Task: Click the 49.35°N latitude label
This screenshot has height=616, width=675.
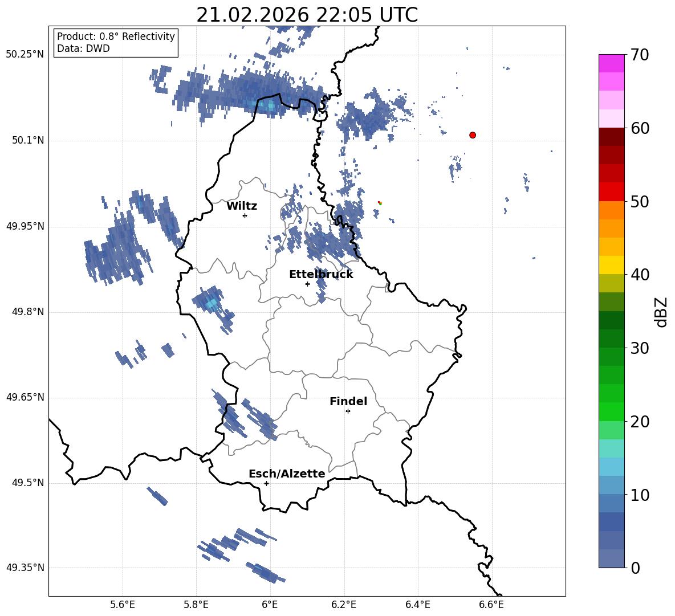Action: 25,568
